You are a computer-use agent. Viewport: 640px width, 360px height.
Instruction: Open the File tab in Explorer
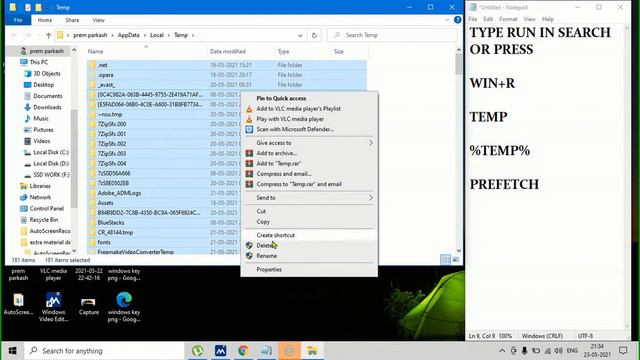pos(18,20)
